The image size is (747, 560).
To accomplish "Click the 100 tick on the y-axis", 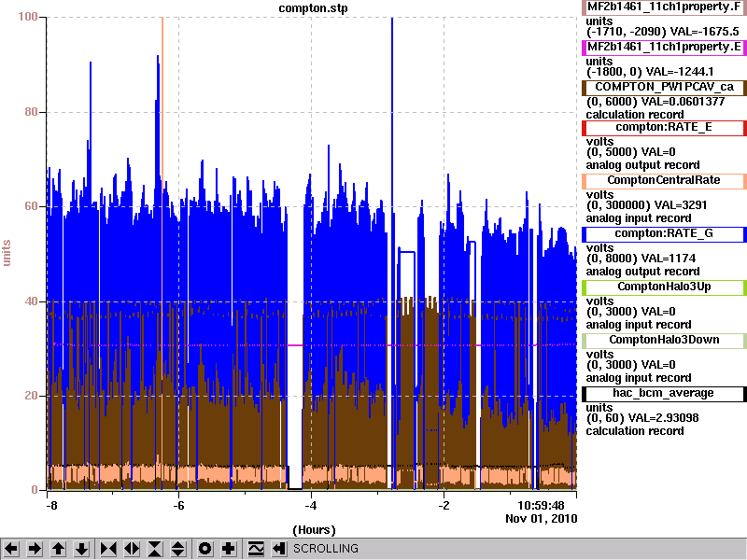I will click(28, 17).
